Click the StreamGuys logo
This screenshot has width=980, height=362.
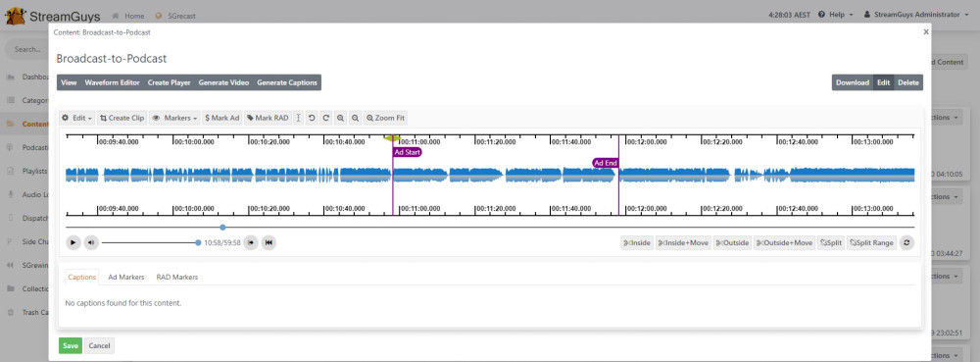[x=53, y=16]
